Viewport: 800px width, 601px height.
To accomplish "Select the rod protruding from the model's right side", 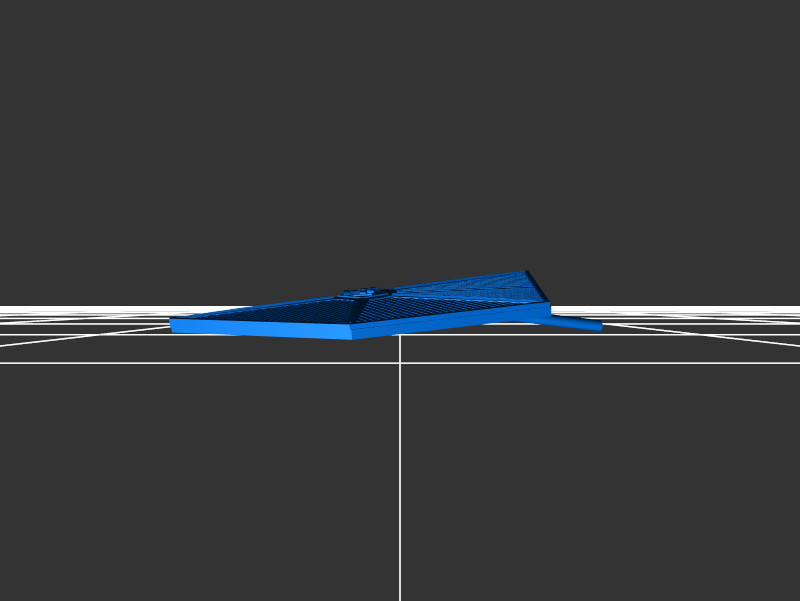I will [x=575, y=323].
